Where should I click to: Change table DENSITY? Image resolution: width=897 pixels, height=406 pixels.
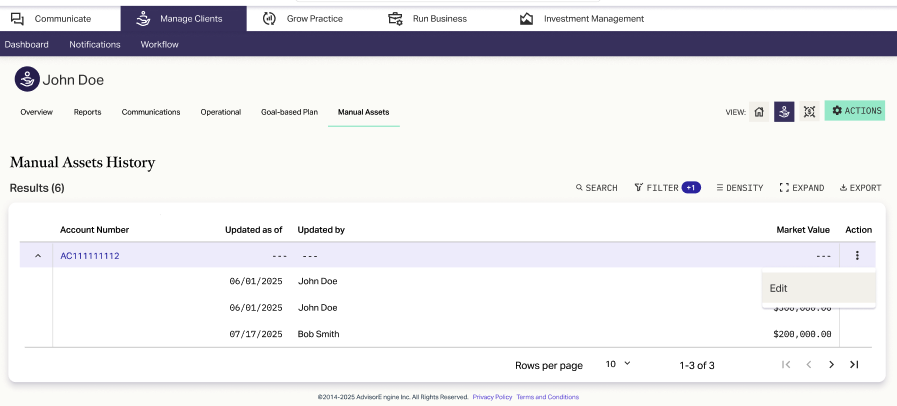pyautogui.click(x=740, y=188)
